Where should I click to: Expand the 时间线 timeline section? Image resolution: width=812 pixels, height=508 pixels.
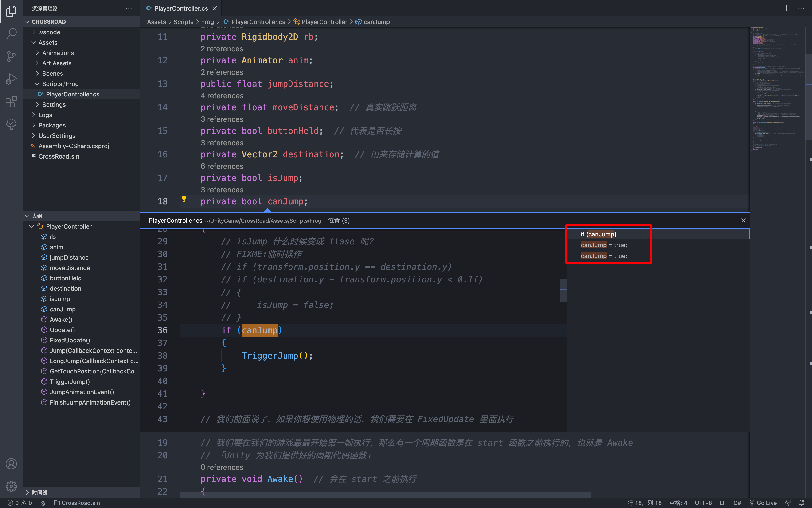pos(81,492)
